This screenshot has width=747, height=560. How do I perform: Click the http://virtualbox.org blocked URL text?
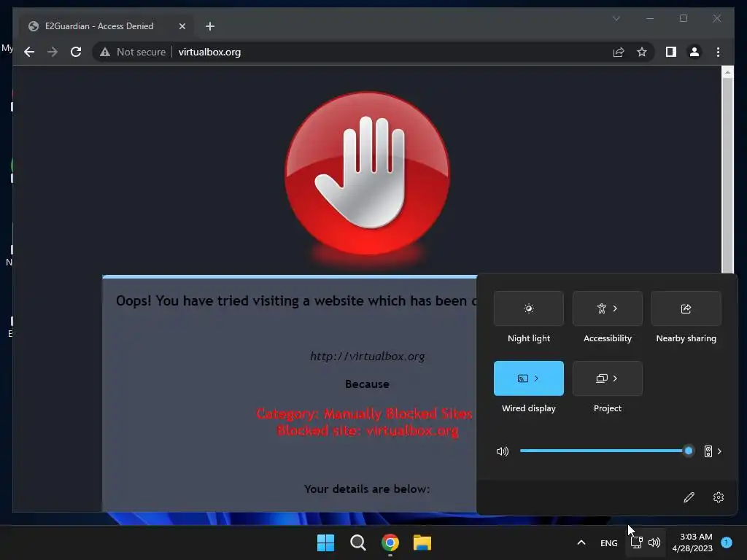[x=368, y=356]
